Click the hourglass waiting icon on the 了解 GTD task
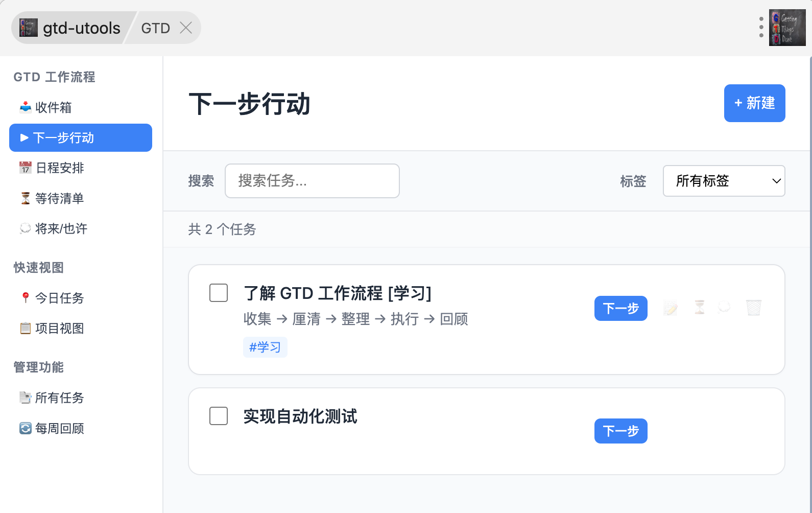 [699, 308]
